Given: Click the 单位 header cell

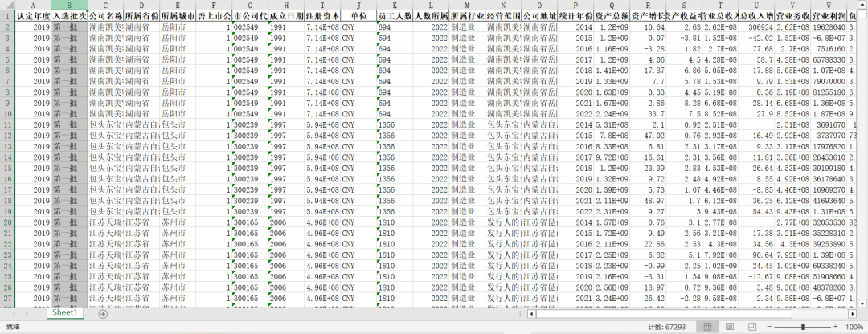Looking at the screenshot, I should [x=358, y=15].
